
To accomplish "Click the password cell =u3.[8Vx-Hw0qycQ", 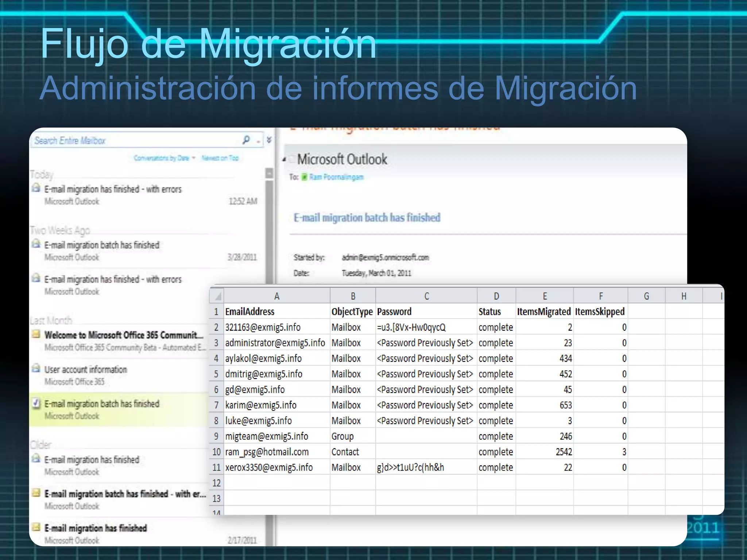I will [x=426, y=327].
